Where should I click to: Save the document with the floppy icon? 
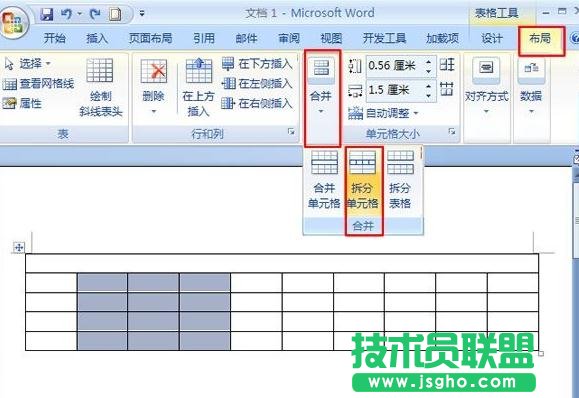click(x=47, y=14)
